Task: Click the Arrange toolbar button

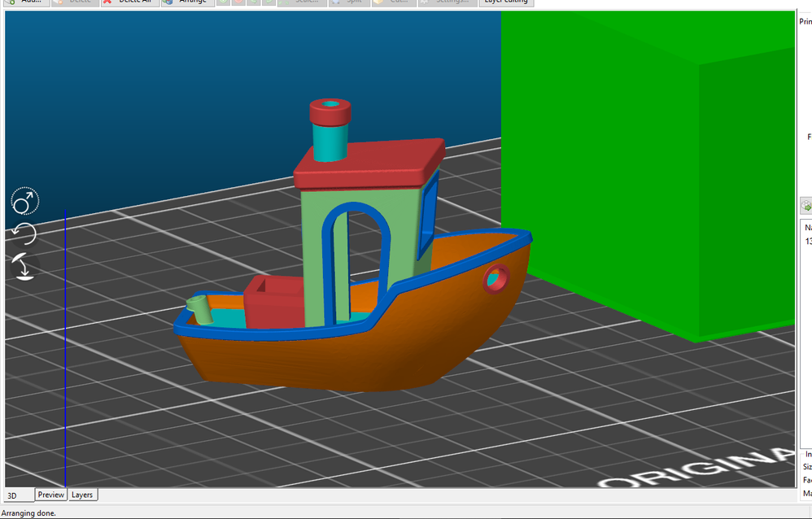Action: (187, 2)
